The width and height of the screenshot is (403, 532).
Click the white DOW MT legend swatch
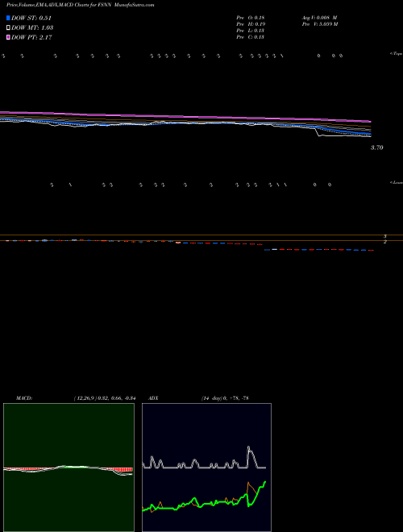pos(8,28)
